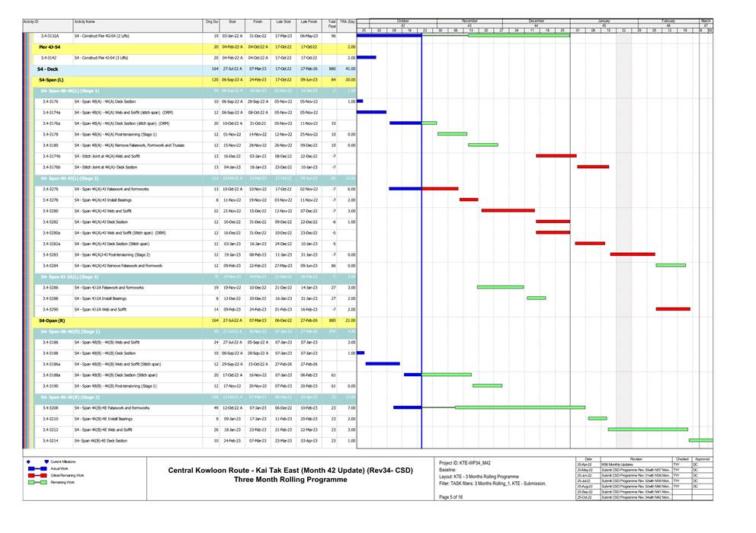
Task: Click the blue actual bar for activity 3.4-3186a
Action: 383,364
